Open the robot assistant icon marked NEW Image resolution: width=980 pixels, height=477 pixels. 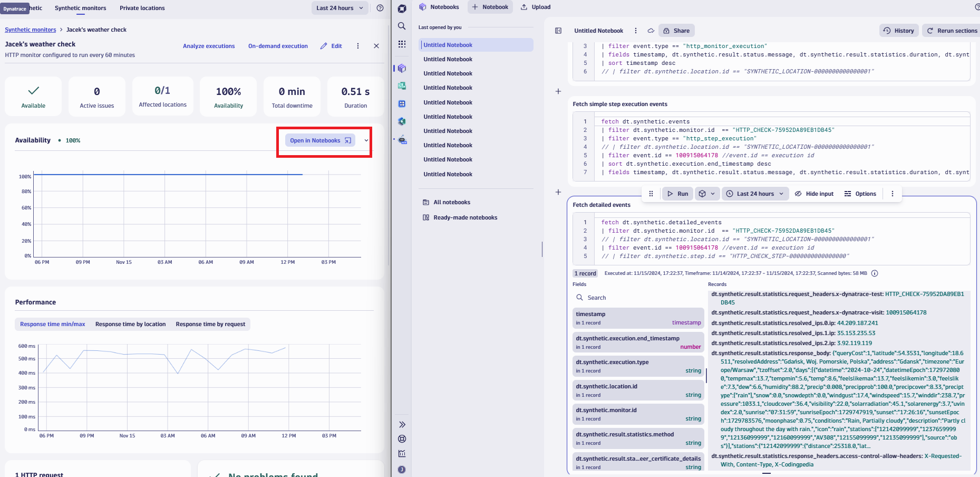[402, 140]
